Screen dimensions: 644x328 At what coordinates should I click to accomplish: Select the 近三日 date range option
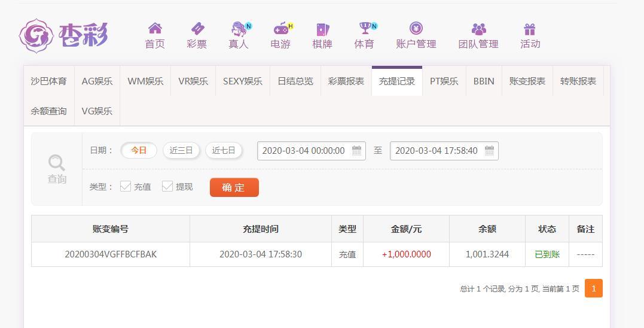(181, 150)
